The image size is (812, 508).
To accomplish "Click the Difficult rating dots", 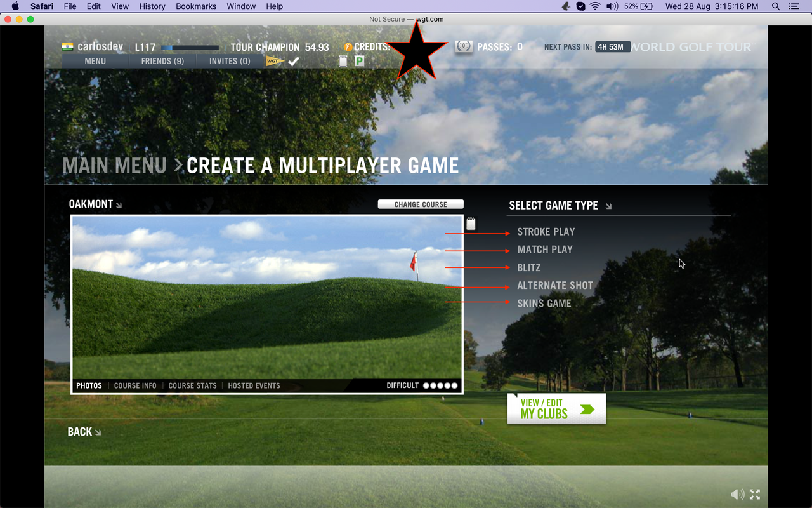I will [440, 385].
